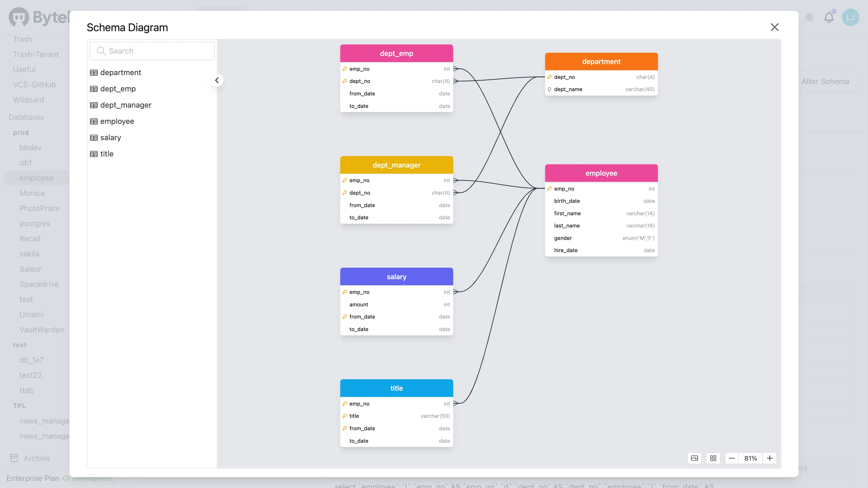Collapse the table list sidebar chevron
The image size is (868, 488).
[217, 80]
